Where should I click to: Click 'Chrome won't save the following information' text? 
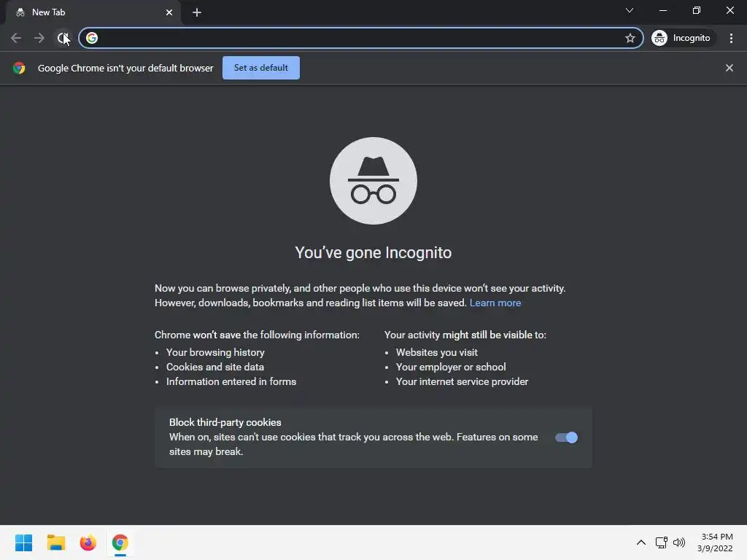257,335
